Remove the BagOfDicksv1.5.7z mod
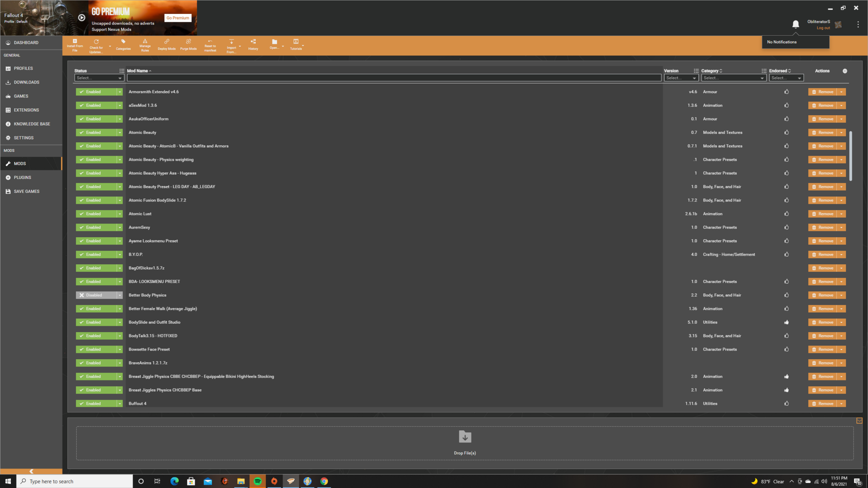This screenshot has width=868, height=488. click(822, 268)
